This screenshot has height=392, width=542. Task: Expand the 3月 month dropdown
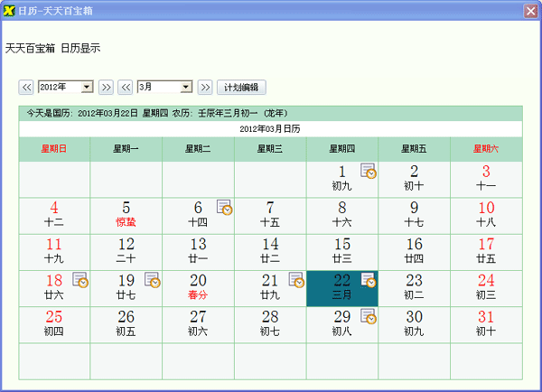tap(186, 87)
